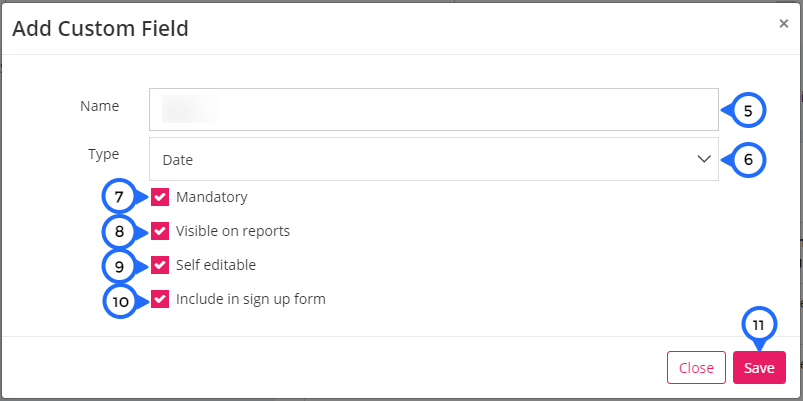Click the Name field label
Image resolution: width=803 pixels, height=401 pixels.
point(99,106)
